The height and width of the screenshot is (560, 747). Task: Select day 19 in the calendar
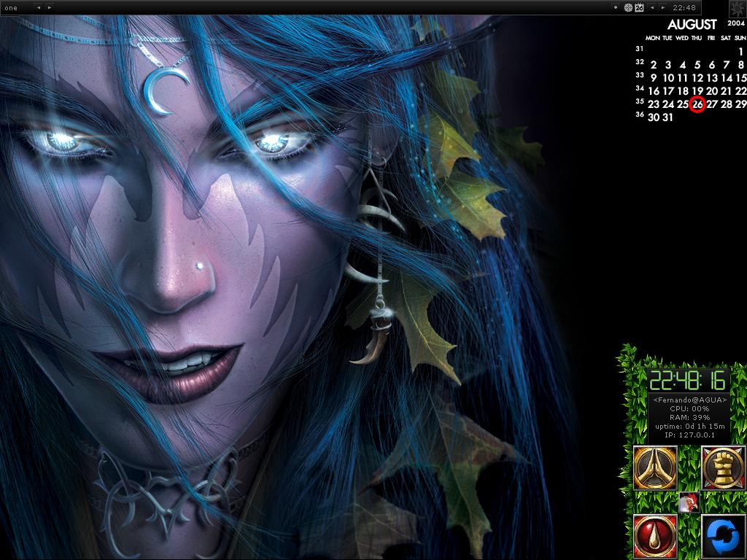pyautogui.click(x=697, y=91)
